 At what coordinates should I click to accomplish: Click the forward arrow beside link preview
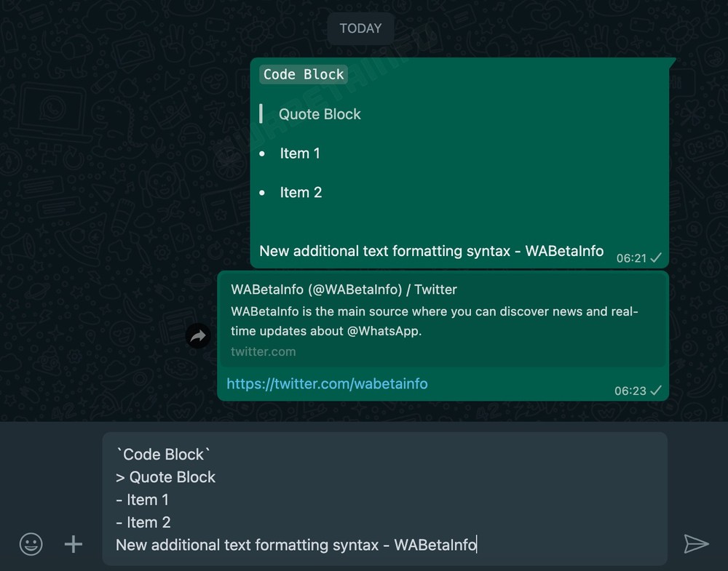198,336
